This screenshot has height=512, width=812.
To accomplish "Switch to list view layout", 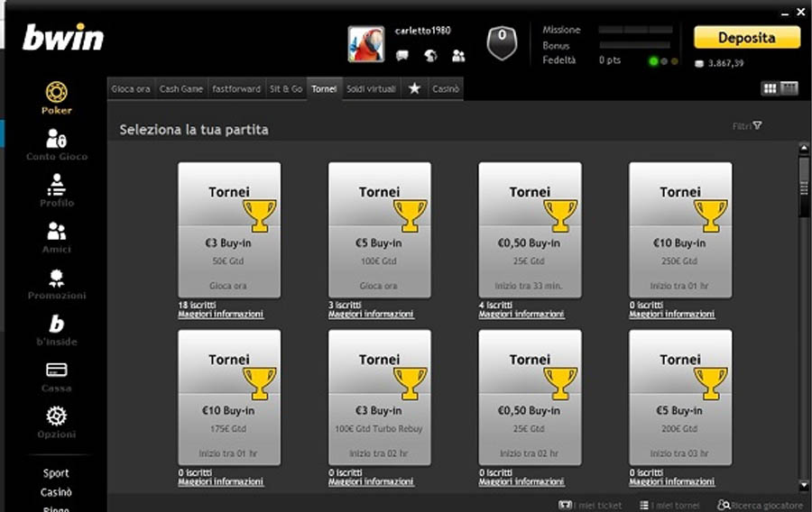I will click(789, 88).
